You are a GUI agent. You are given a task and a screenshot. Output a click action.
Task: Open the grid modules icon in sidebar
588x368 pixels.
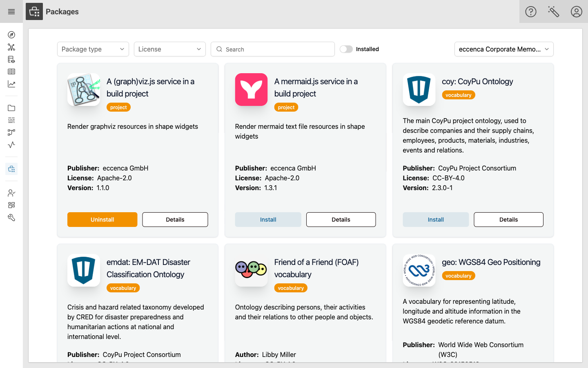(11, 205)
